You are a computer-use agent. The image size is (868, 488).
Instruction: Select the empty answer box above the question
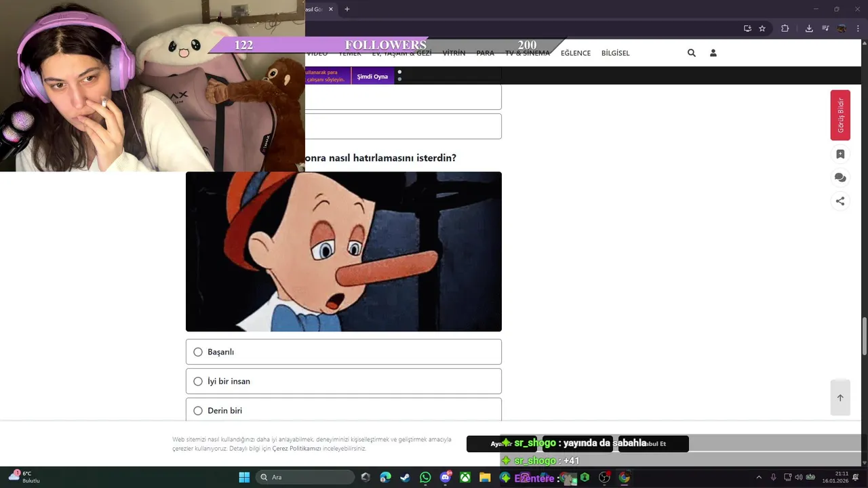click(403, 126)
